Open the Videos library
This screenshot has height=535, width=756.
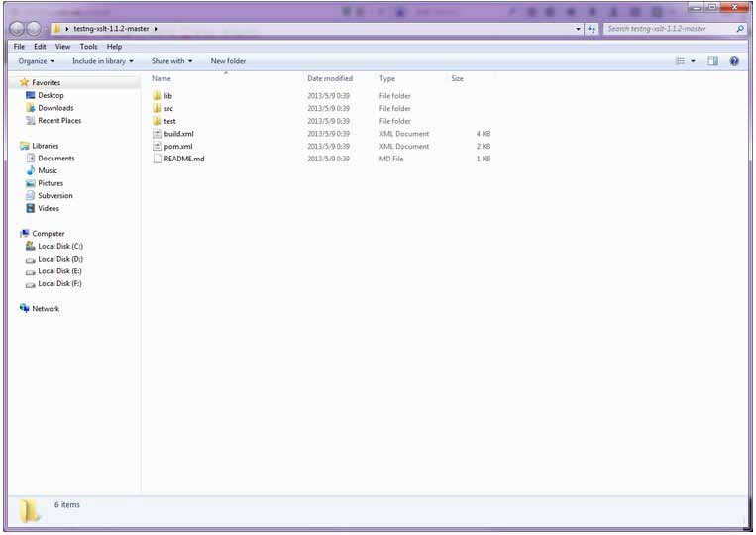(x=49, y=208)
